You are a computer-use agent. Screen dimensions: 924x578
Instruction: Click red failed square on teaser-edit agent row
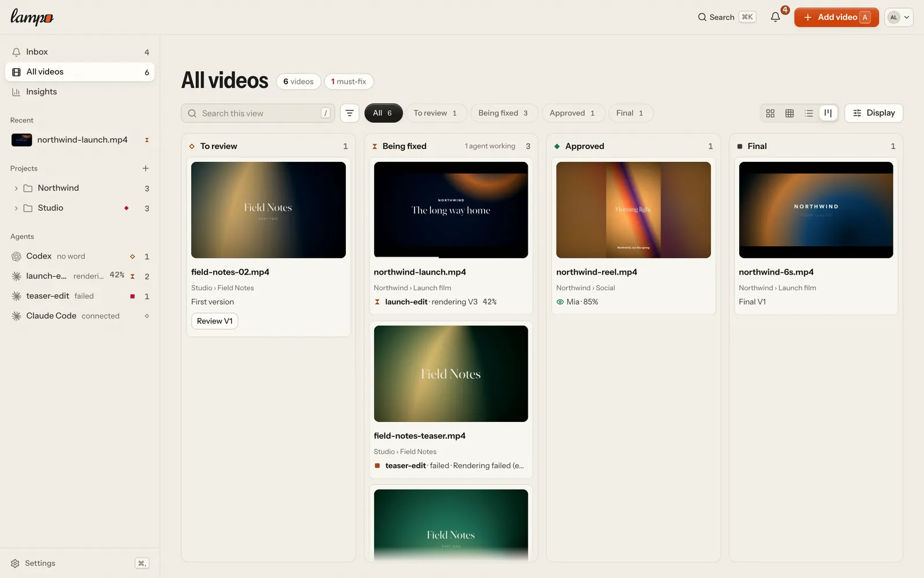tap(132, 297)
